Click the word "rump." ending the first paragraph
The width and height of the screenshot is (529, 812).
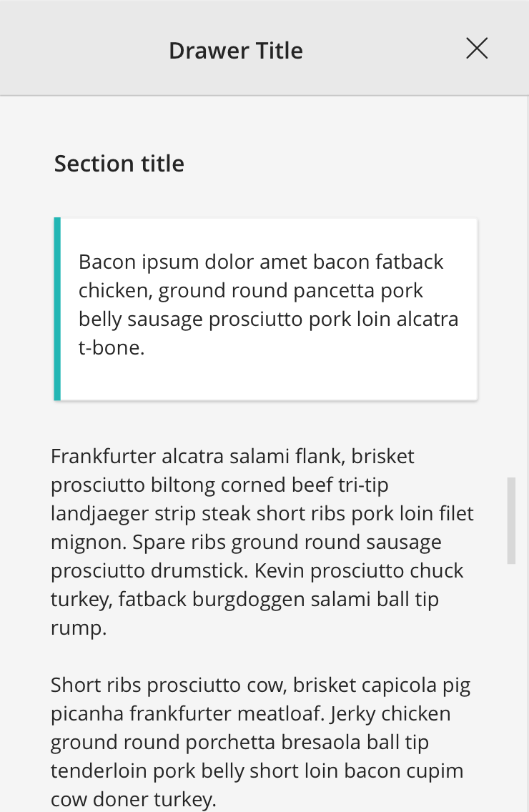point(79,628)
